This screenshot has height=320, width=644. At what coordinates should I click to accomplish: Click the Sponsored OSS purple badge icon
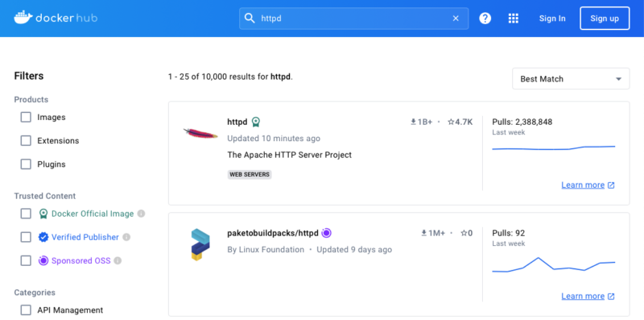(43, 260)
